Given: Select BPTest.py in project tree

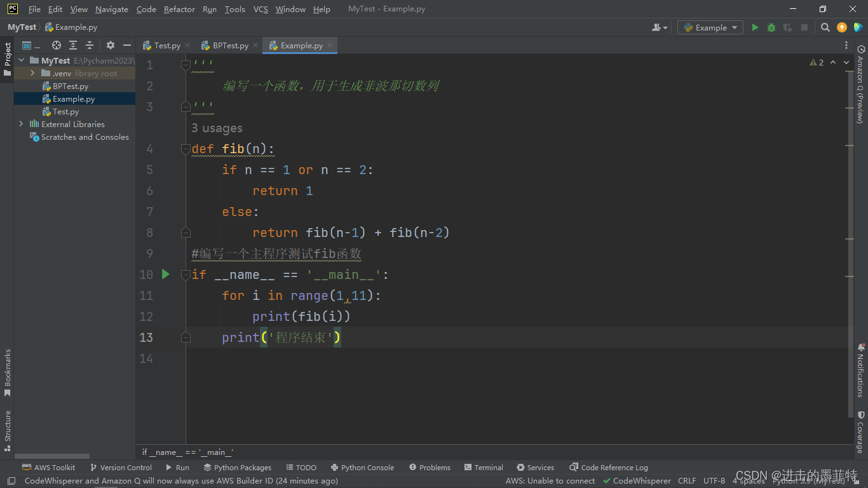Looking at the screenshot, I should click(71, 86).
